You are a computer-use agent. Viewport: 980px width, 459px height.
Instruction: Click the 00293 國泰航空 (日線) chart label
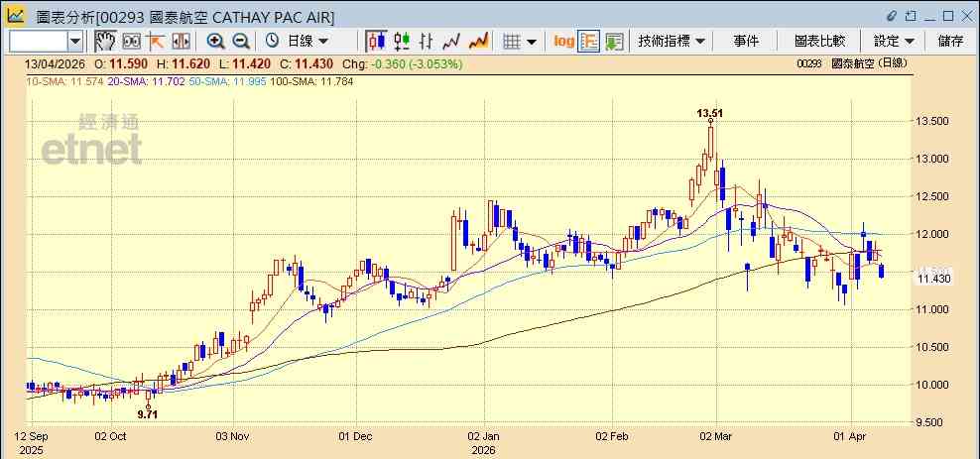click(852, 63)
